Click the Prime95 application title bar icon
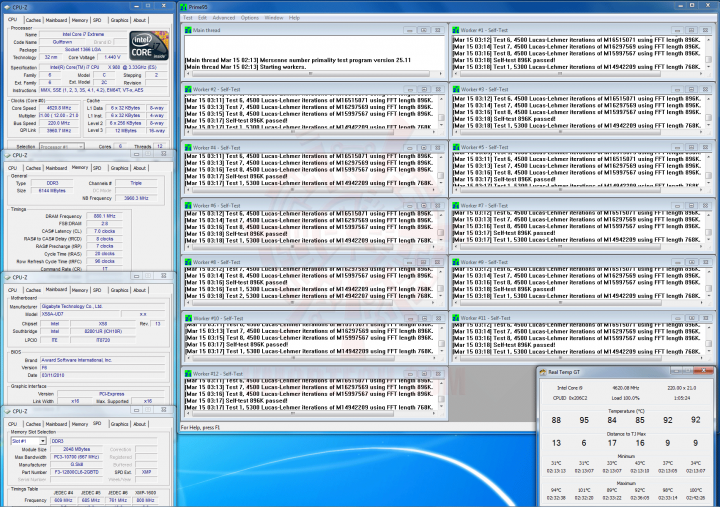 coord(184,7)
